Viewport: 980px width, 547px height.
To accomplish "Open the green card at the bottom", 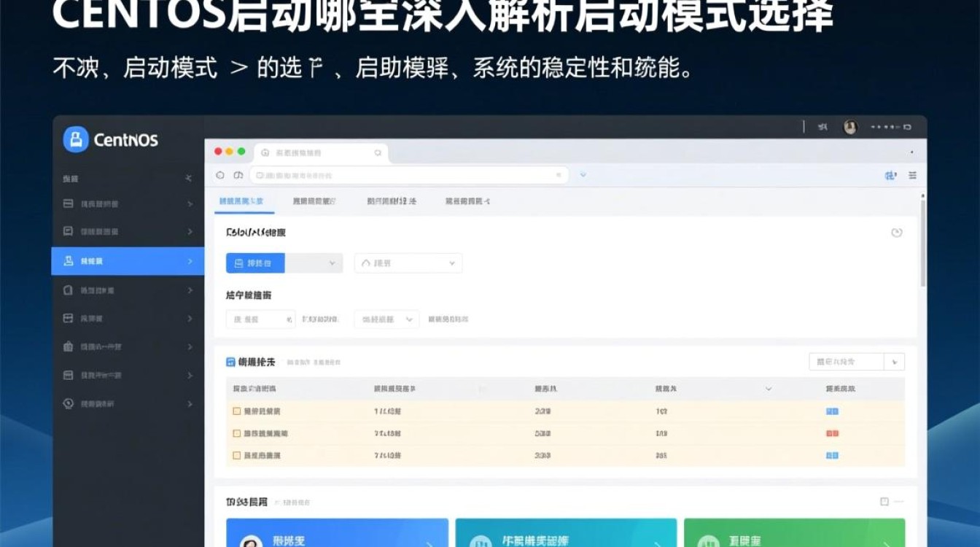I will coord(794,532).
